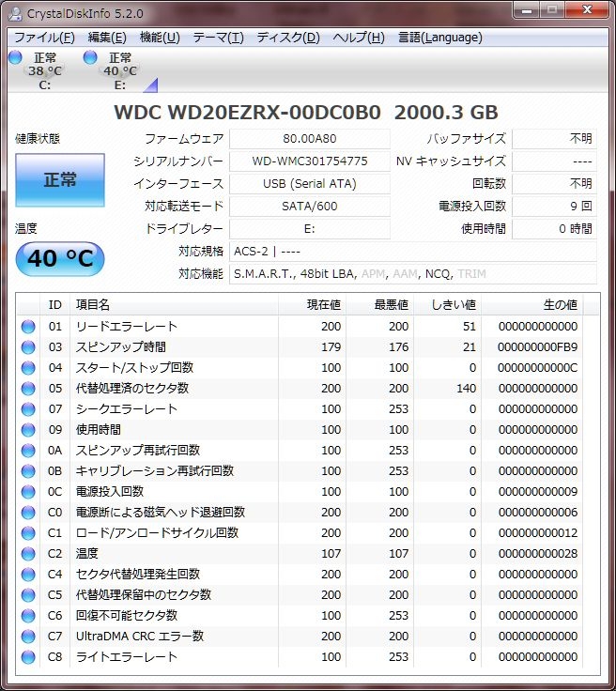Click status orb for シークエラーレート row
Image resolution: width=616 pixels, height=691 pixels.
[x=28, y=409]
